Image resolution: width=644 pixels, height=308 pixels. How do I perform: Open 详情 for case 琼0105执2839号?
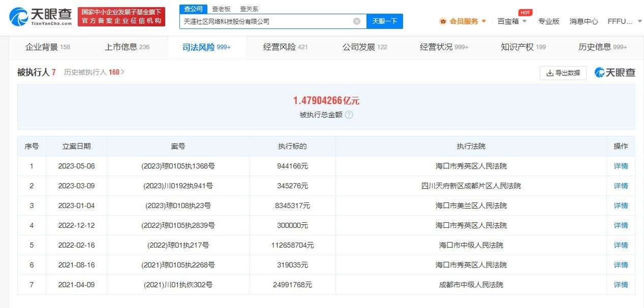(x=621, y=225)
